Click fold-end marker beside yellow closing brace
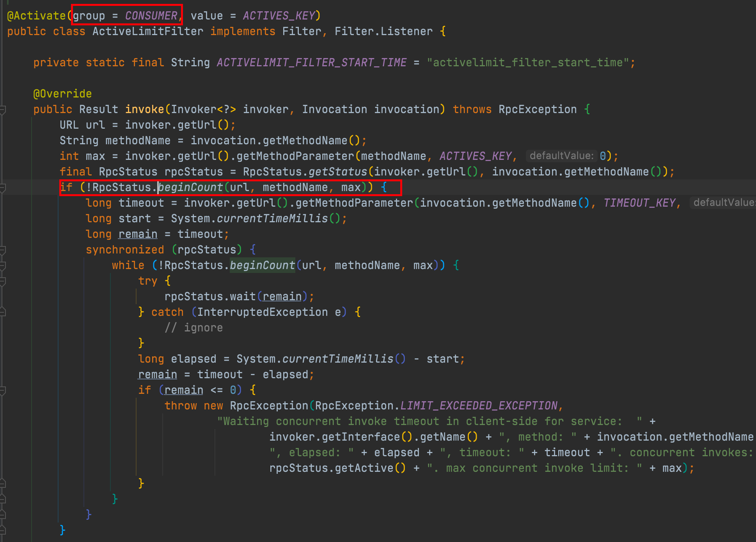The width and height of the screenshot is (756, 542). pos(2,484)
